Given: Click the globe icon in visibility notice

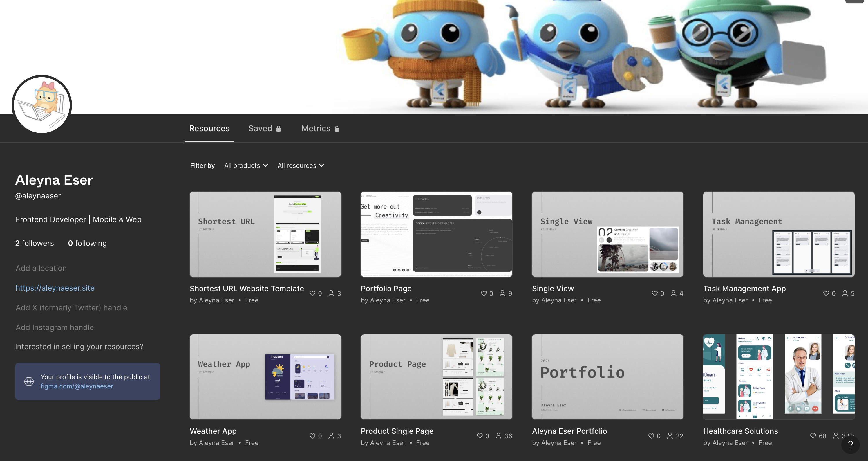Looking at the screenshot, I should point(29,381).
